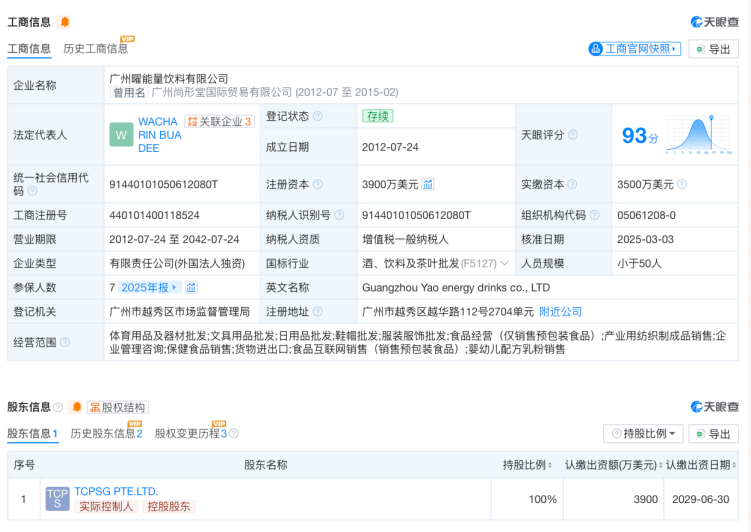Click help icon beside 经营范围
Image resolution: width=751 pixels, height=532 pixels.
[65, 342]
